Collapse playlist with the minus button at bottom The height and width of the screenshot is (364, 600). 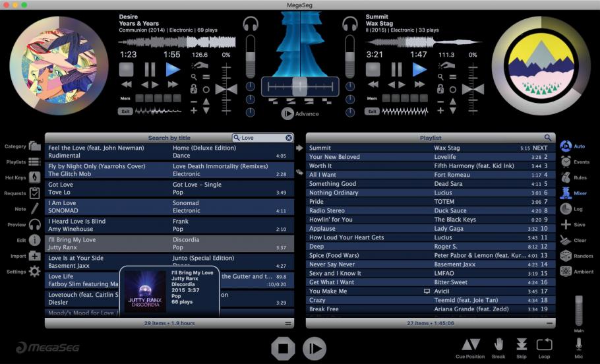pyautogui.click(x=549, y=323)
